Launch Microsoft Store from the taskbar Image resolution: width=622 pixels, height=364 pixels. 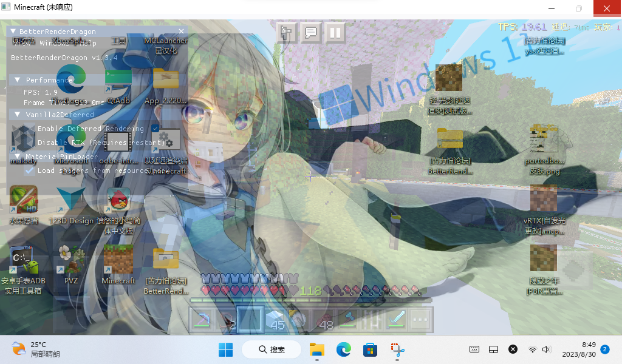coord(370,349)
